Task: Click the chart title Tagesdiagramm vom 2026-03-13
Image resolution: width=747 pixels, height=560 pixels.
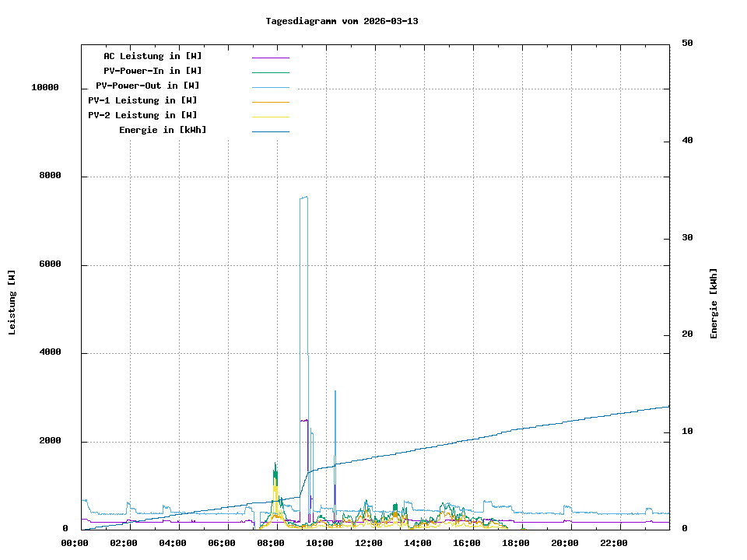Action: (342, 21)
